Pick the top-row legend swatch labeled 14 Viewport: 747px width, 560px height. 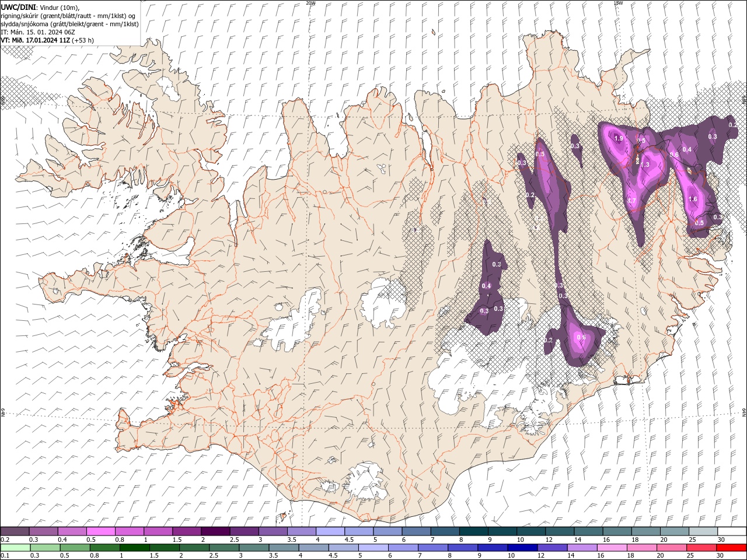coord(588,531)
